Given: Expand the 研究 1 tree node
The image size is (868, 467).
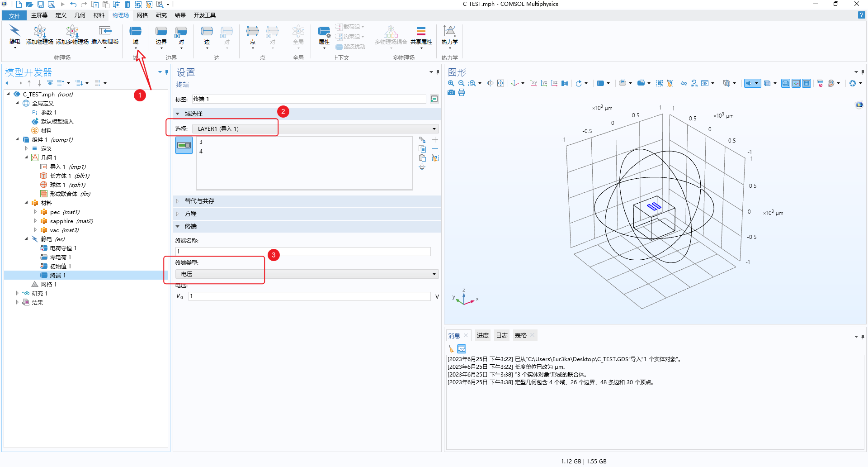Looking at the screenshot, I should click(17, 293).
